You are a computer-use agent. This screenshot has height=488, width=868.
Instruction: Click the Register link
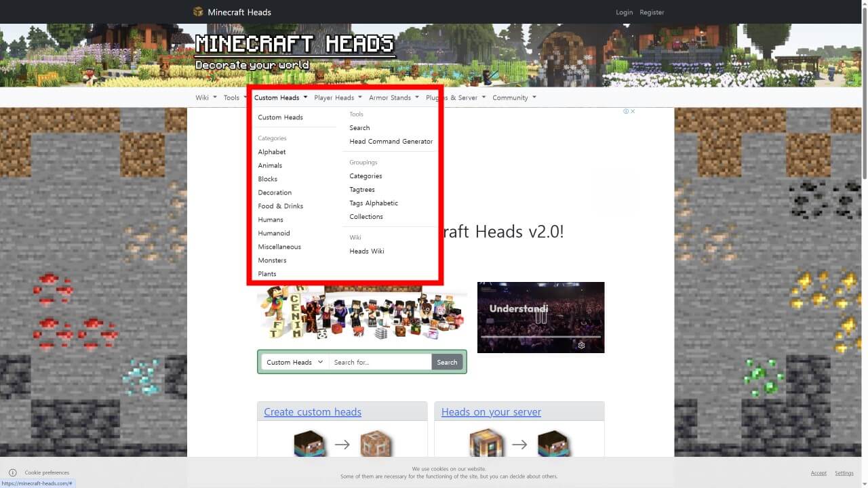coord(652,12)
